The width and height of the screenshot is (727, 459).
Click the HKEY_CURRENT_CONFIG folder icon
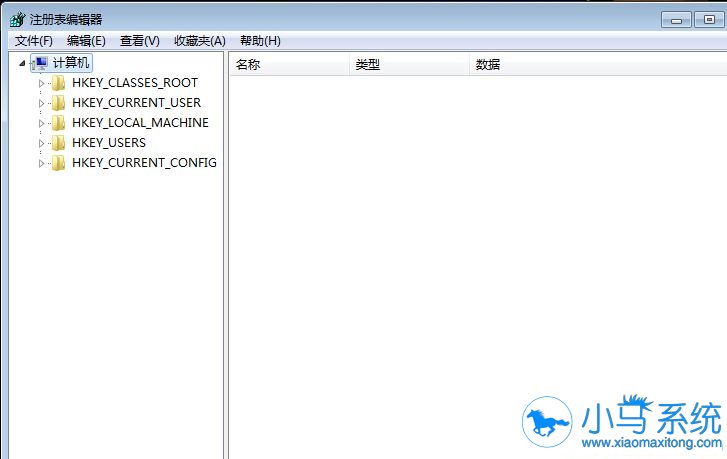click(58, 163)
